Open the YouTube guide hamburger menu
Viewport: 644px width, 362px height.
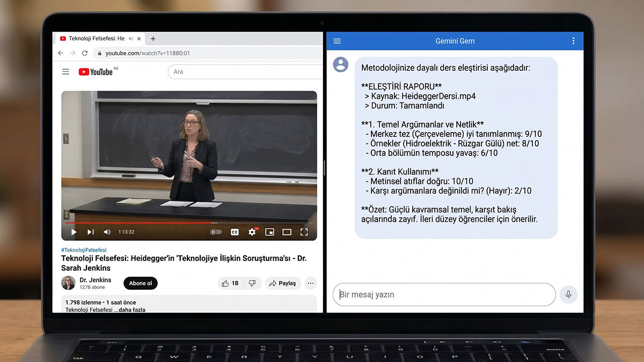point(65,72)
